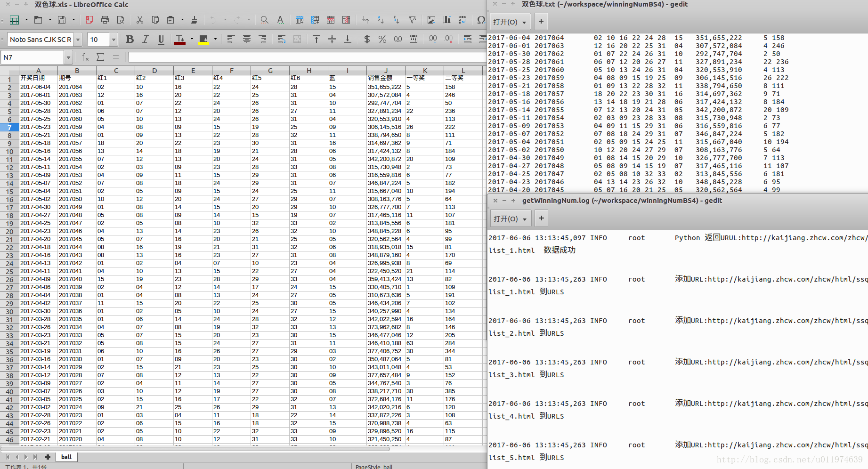
Task: Toggle bold formatting
Action: [130, 40]
